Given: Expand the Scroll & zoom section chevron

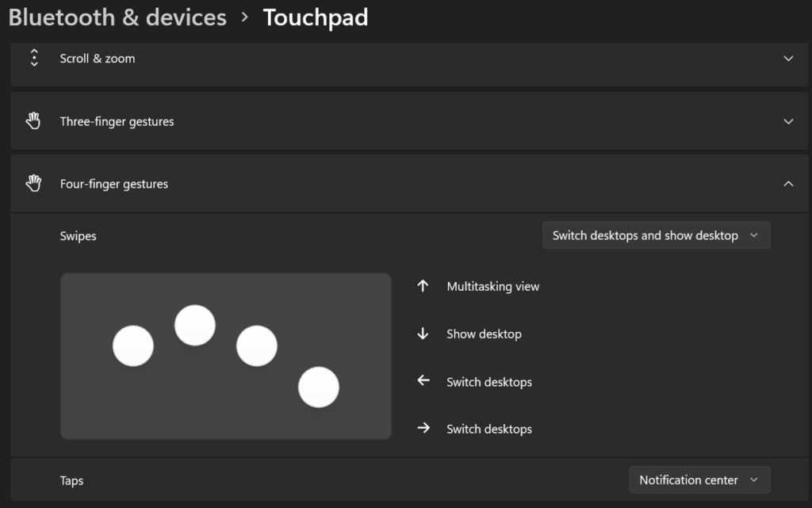Looking at the screenshot, I should tap(788, 59).
